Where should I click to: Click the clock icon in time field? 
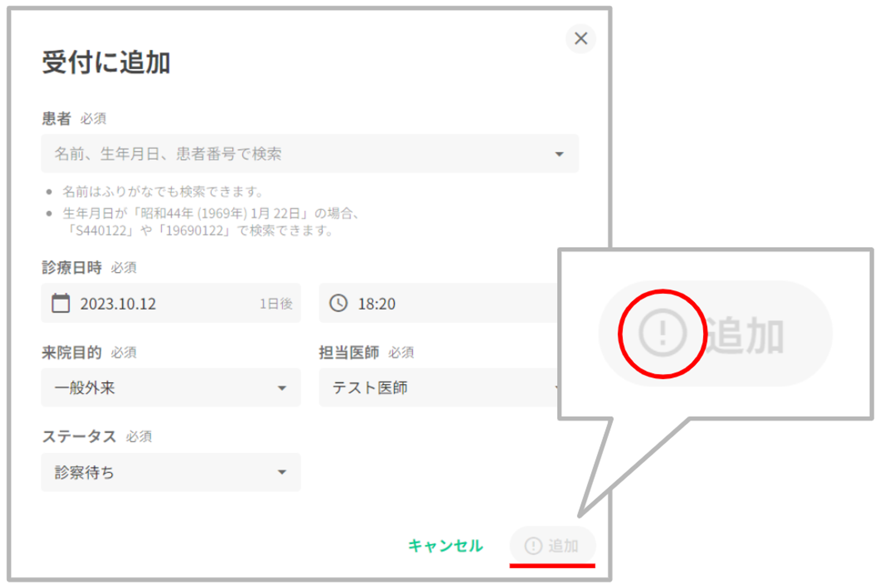click(338, 303)
